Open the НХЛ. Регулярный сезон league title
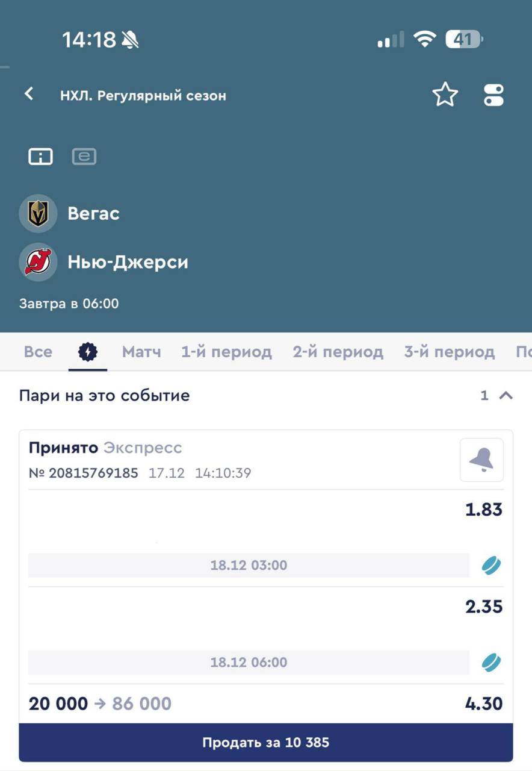This screenshot has height=771, width=532. [x=143, y=95]
